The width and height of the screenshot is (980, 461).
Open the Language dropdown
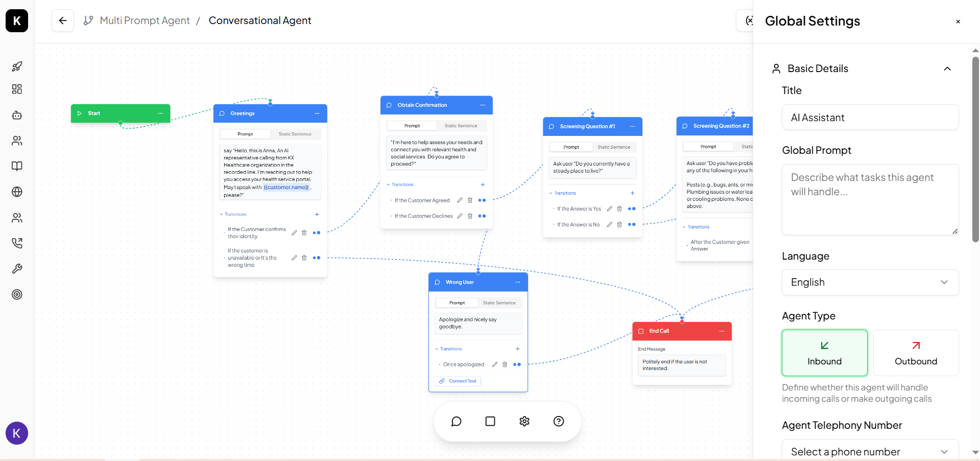(x=870, y=282)
